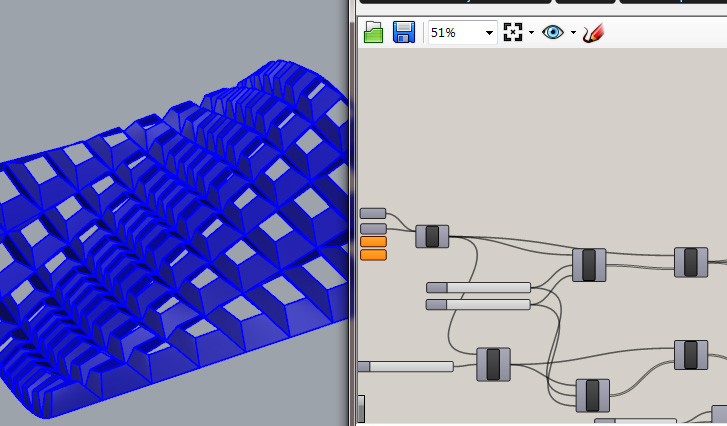Select the component wired to the gray parameter nodes

pyautogui.click(x=432, y=236)
